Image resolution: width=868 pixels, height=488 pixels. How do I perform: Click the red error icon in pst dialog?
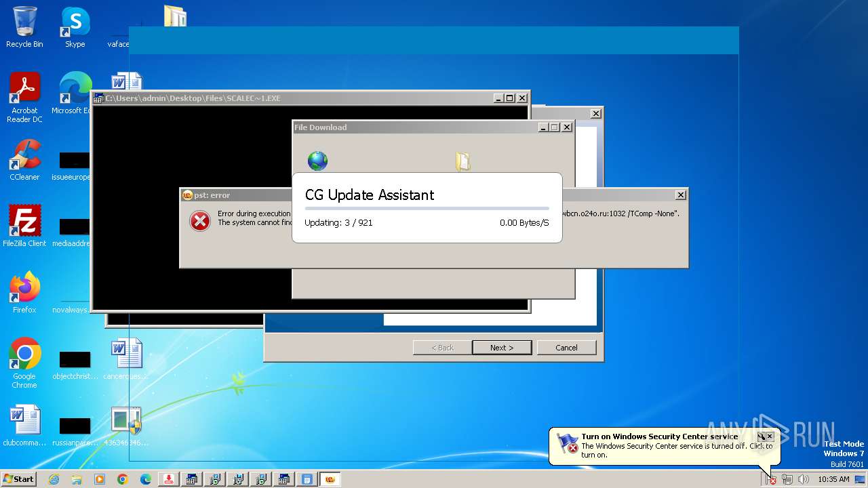tap(200, 221)
